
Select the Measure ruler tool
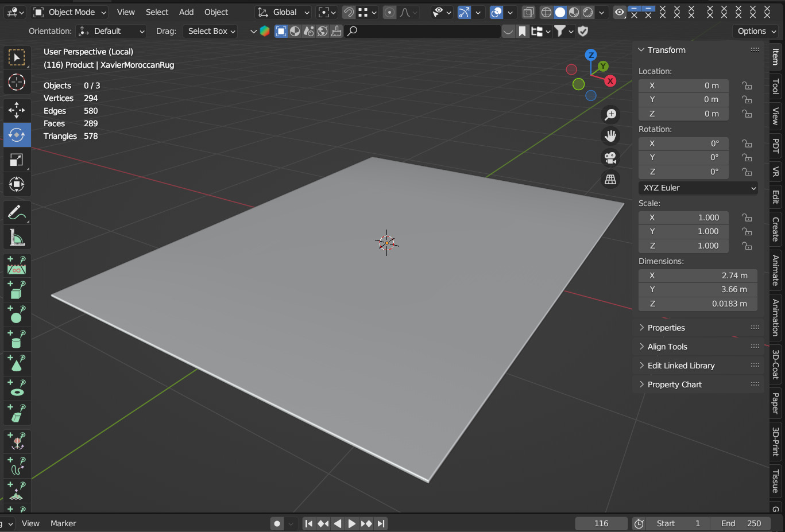[x=17, y=238]
